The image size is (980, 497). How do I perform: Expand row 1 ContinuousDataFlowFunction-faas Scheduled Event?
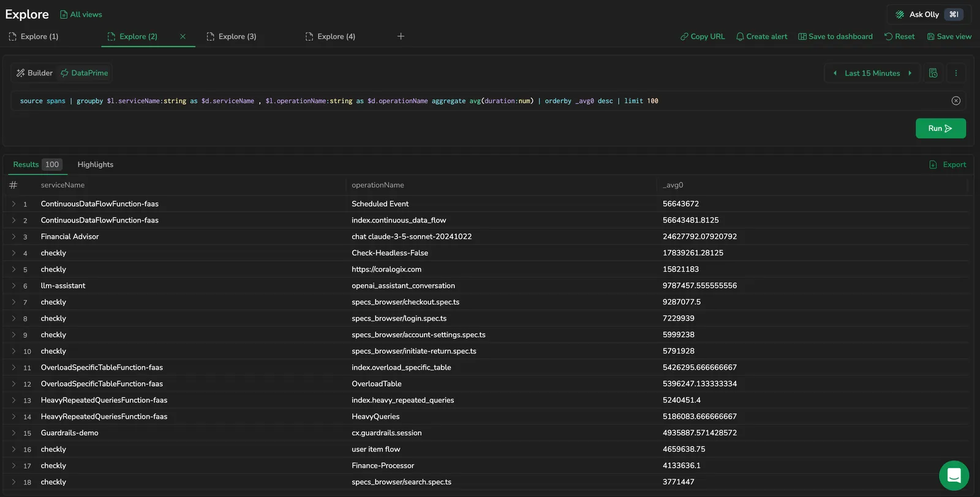coord(13,203)
